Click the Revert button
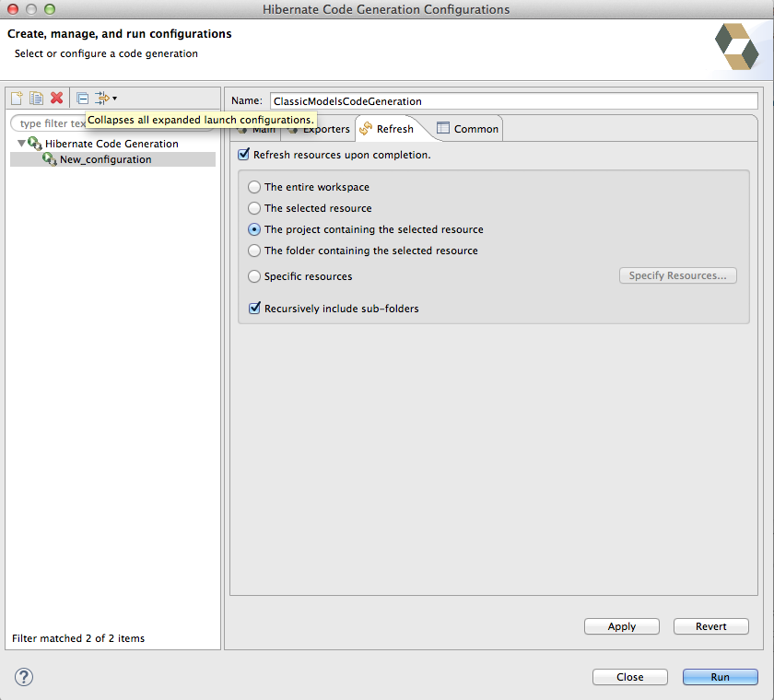The height and width of the screenshot is (700, 774). [x=710, y=626]
